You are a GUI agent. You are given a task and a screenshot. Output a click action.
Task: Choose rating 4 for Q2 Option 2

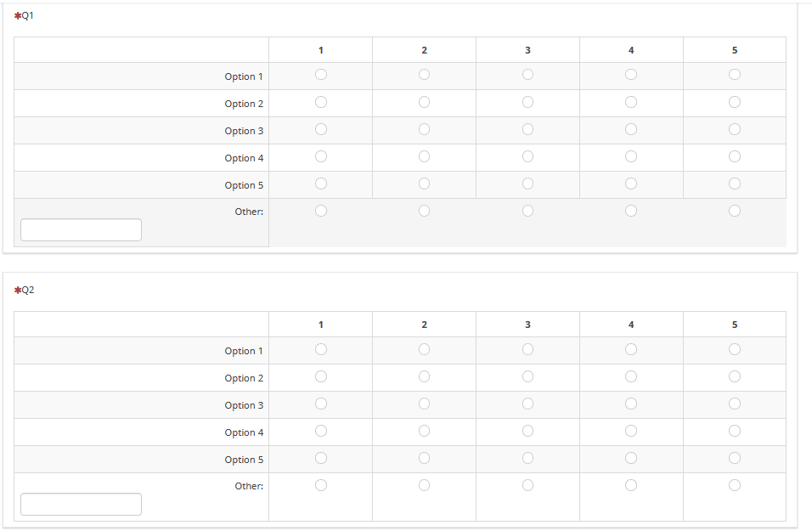[x=631, y=376]
